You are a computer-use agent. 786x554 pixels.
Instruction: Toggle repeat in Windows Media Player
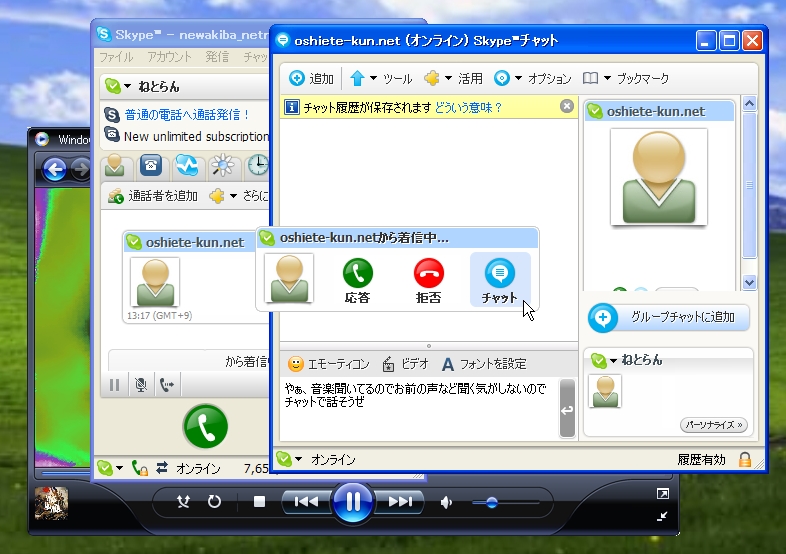click(215, 501)
